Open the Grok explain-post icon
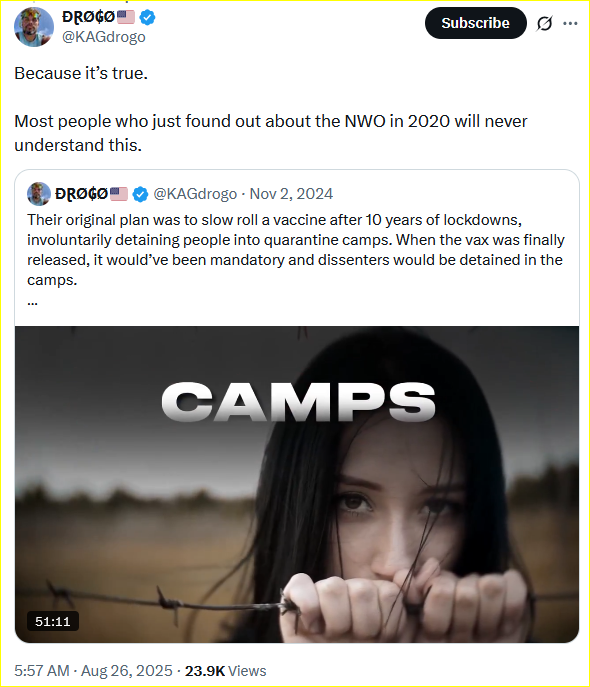This screenshot has width=590, height=687. tap(544, 23)
